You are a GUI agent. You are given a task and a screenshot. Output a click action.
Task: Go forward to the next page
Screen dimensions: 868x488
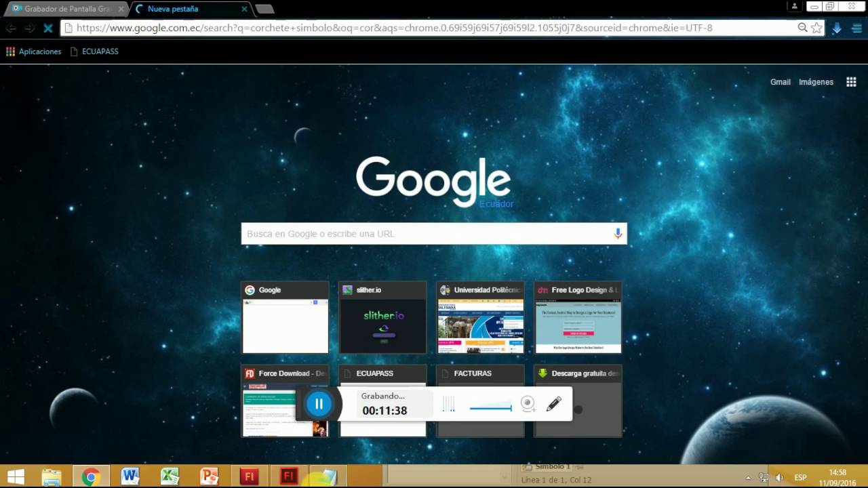30,28
